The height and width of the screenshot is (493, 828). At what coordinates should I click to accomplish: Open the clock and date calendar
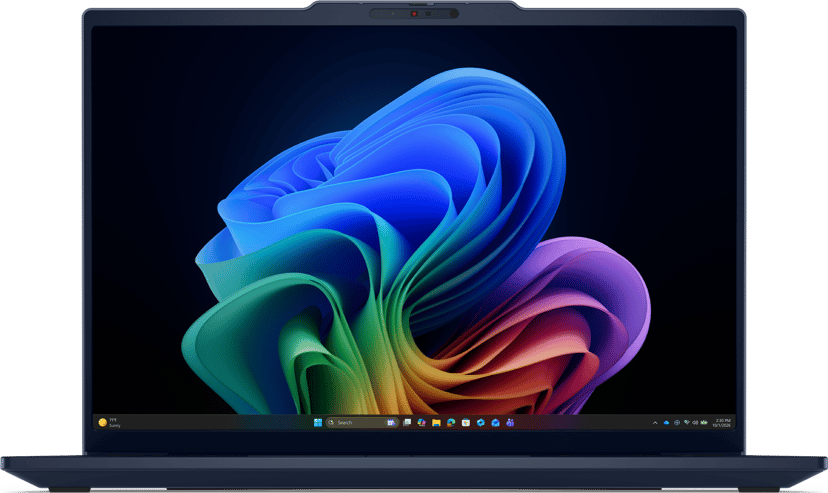coord(722,423)
